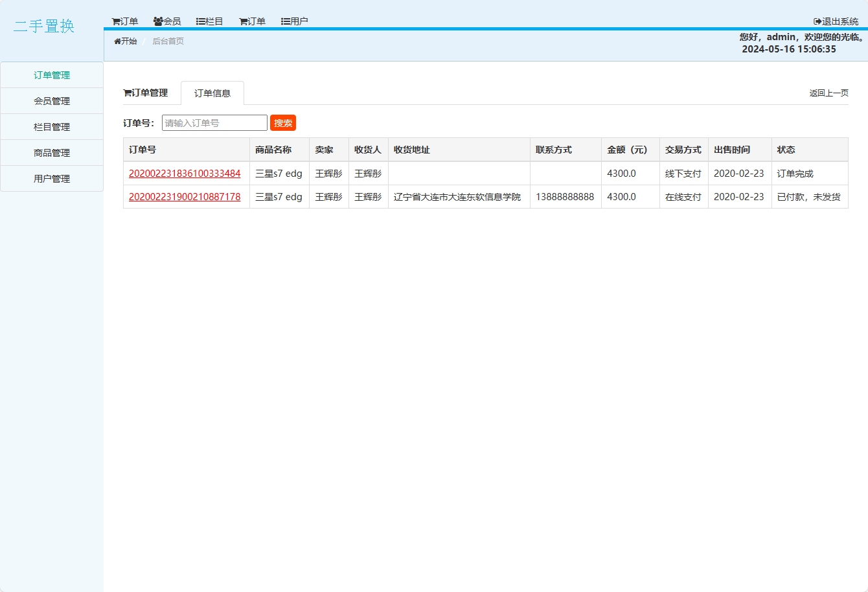Click the 订单 cart icon between 栏目 and 用户
868x592 pixels.
tap(244, 21)
